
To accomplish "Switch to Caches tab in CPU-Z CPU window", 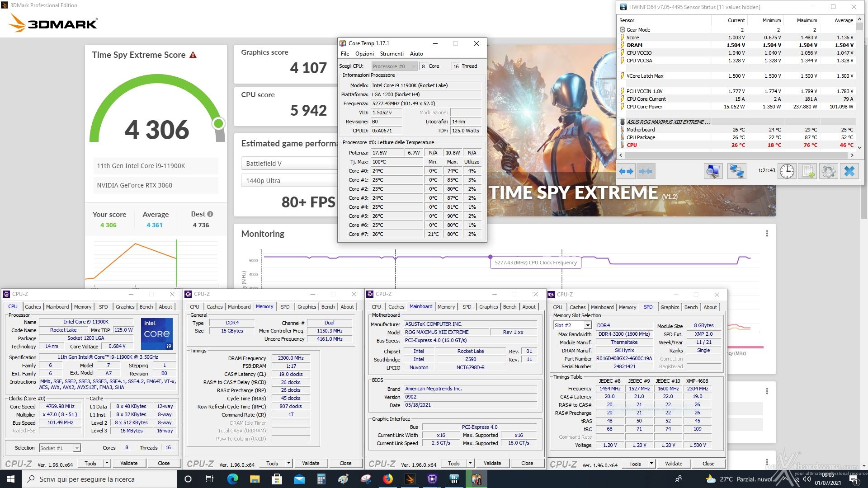I will point(33,307).
